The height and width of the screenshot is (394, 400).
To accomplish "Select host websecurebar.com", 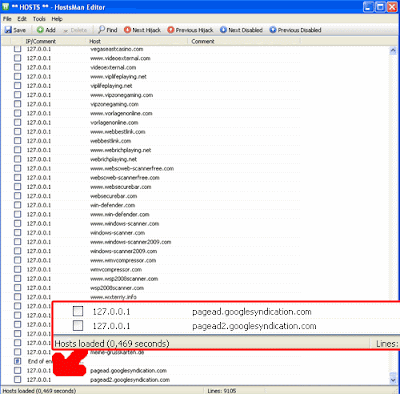I will coord(114,196).
